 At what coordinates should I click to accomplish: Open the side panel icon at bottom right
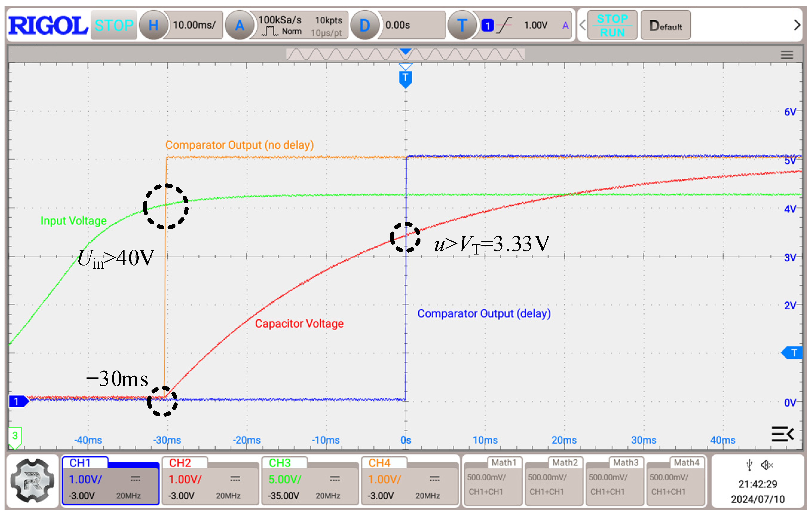click(782, 434)
